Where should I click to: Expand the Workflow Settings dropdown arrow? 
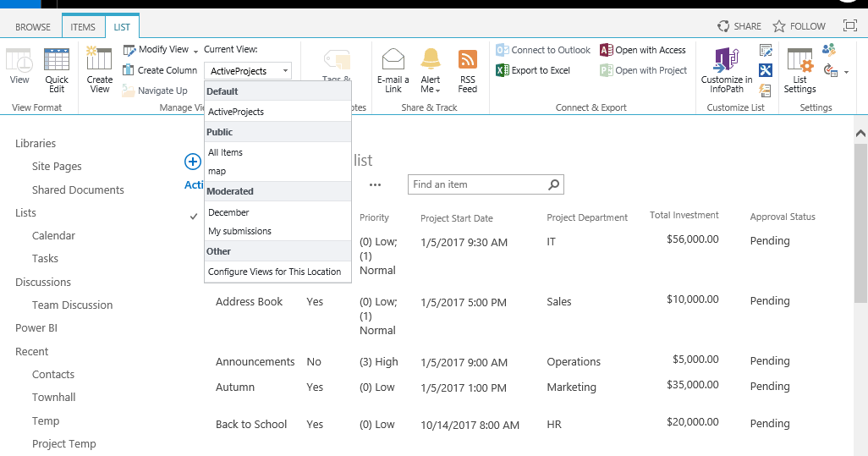pyautogui.click(x=846, y=72)
